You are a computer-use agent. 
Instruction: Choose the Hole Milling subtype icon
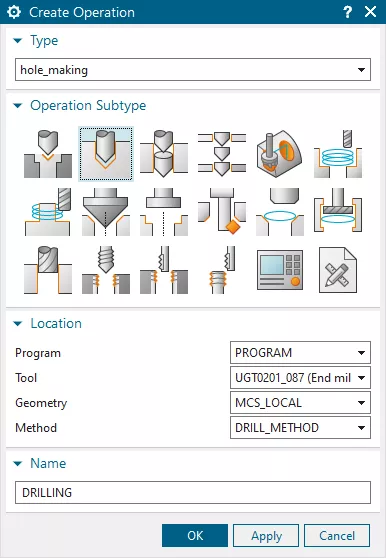pyautogui.click(x=338, y=154)
